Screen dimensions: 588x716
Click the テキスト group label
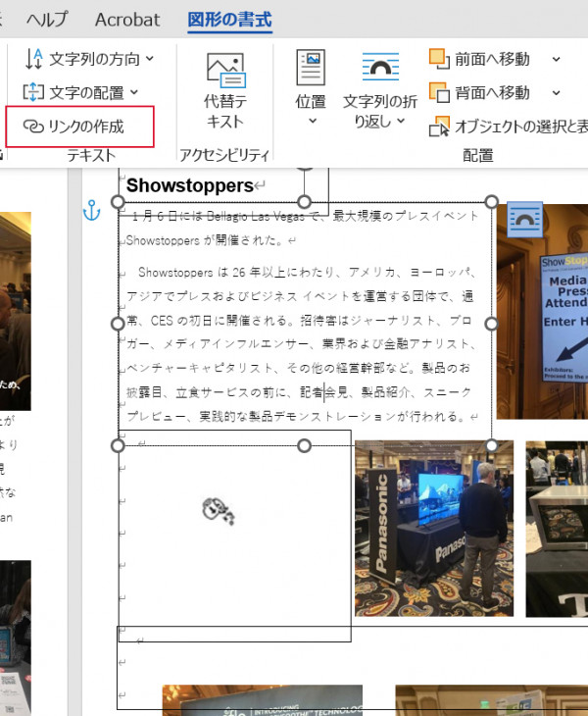(91, 155)
